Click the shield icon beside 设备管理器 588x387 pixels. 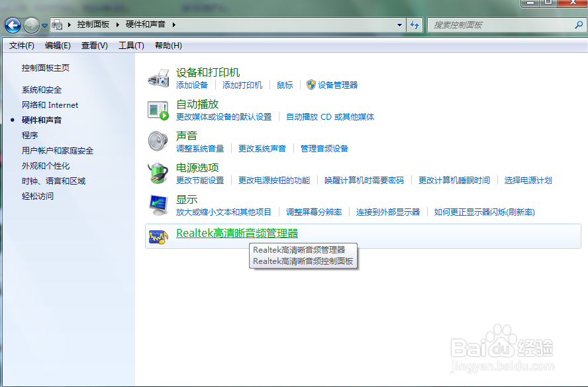pos(311,85)
